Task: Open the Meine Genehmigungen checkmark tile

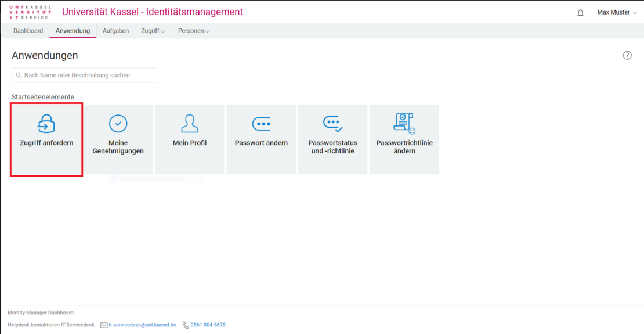Action: [x=118, y=139]
